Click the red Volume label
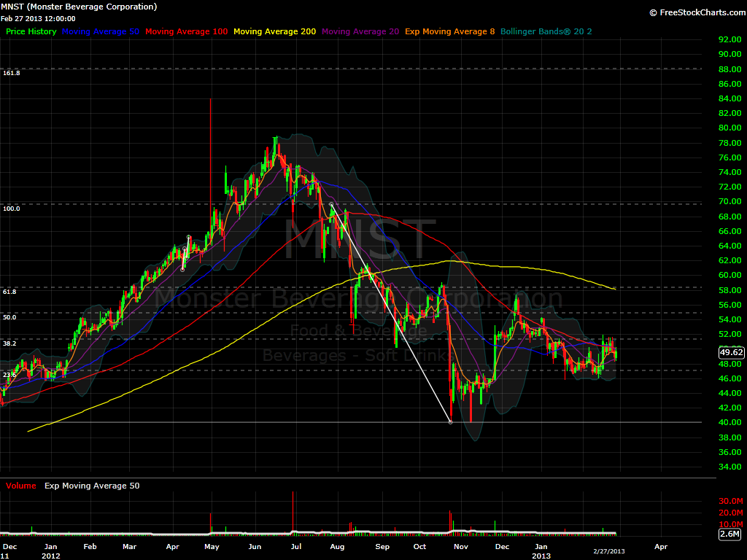The height and width of the screenshot is (560, 747). [20, 486]
